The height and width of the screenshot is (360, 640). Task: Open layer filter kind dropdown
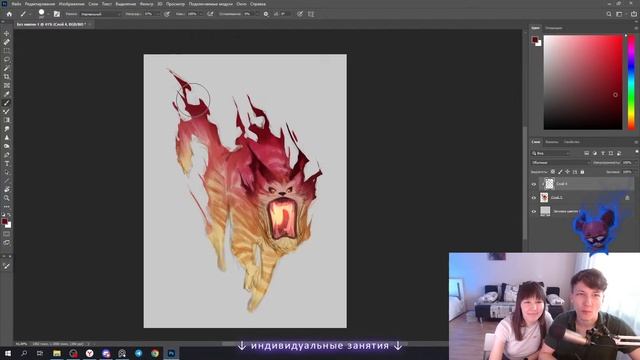[x=551, y=153]
